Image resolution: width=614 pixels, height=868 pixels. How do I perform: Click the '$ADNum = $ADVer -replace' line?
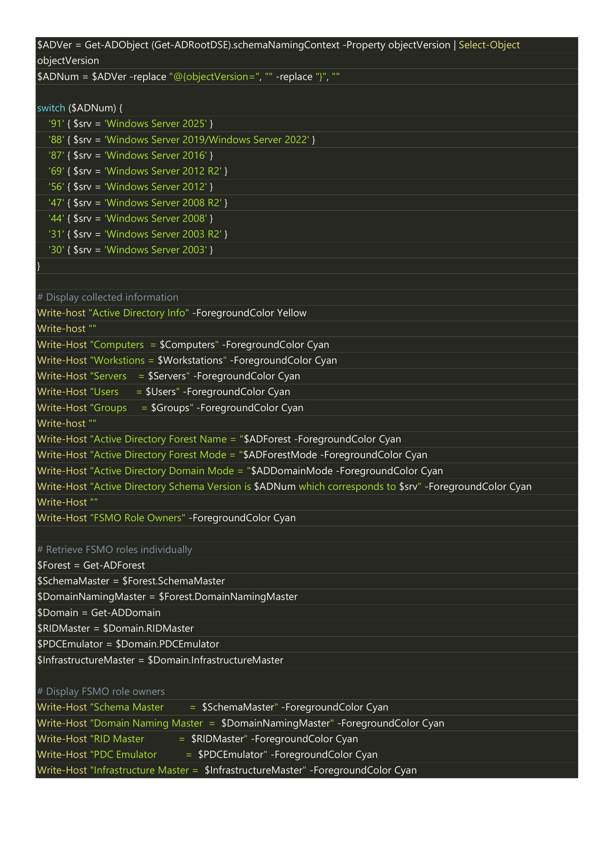click(x=188, y=77)
